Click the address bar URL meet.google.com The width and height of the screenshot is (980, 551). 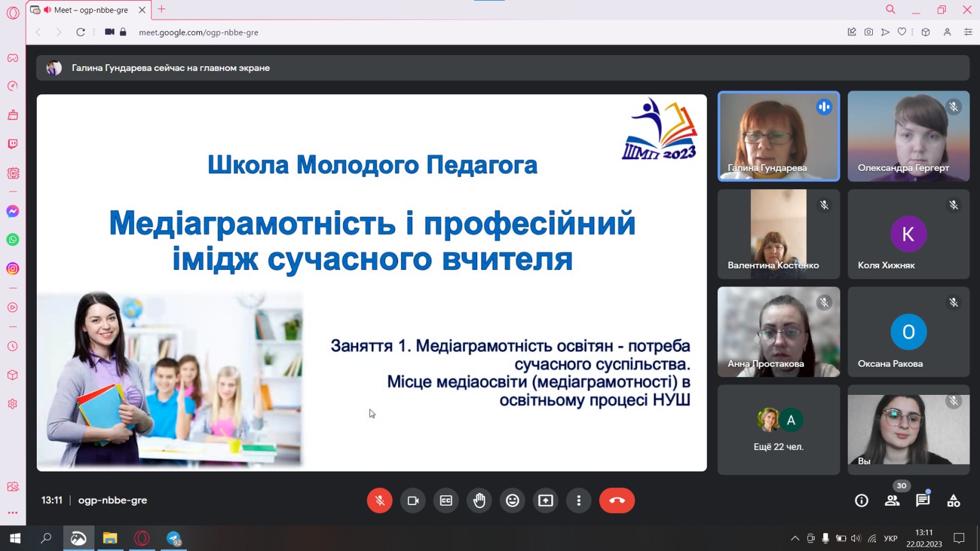click(x=198, y=32)
